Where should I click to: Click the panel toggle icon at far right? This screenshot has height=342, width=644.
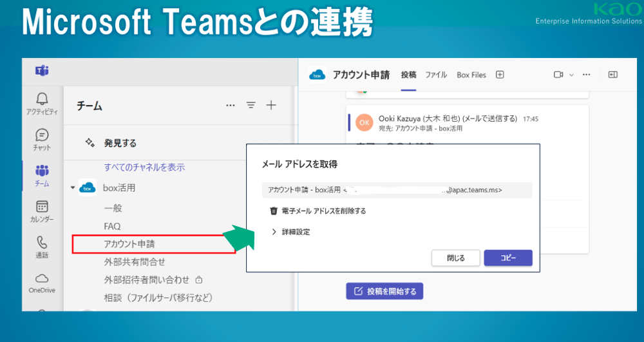613,75
